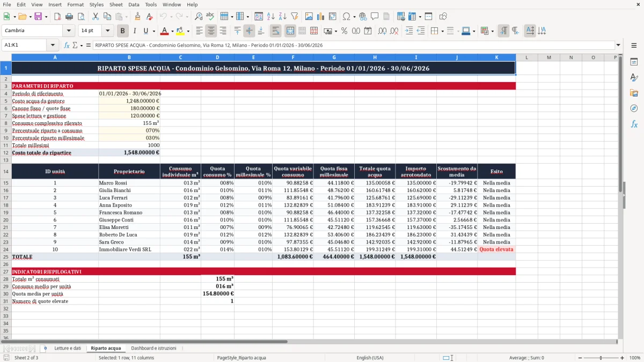Viewport: 644px width, 362px height.
Task: Open the Font Size dropdown
Action: [107, 31]
